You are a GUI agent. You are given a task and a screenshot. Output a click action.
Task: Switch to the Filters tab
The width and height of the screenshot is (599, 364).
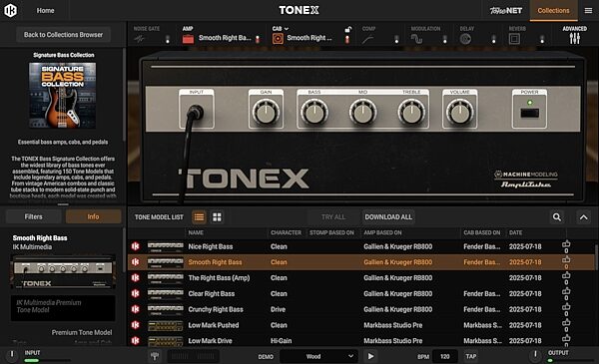[34, 216]
